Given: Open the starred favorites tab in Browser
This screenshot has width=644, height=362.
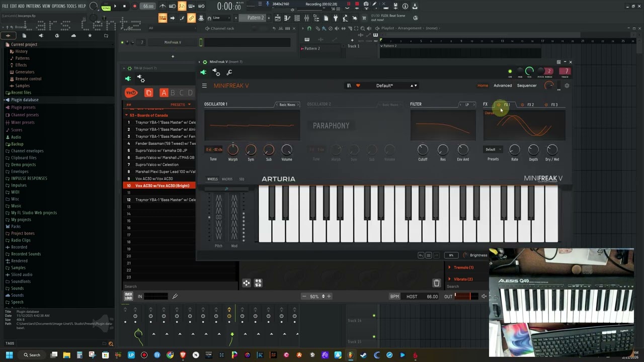Looking at the screenshot, I should (90, 36).
